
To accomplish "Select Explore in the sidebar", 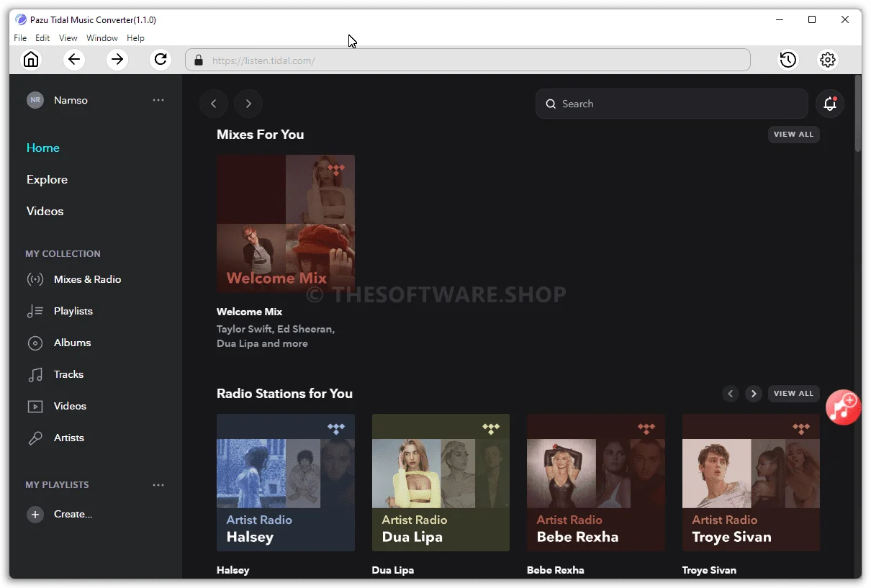I will tap(47, 179).
